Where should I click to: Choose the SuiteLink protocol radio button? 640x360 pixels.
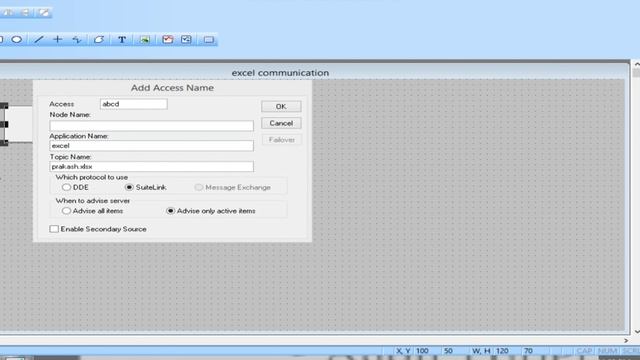tap(129, 187)
